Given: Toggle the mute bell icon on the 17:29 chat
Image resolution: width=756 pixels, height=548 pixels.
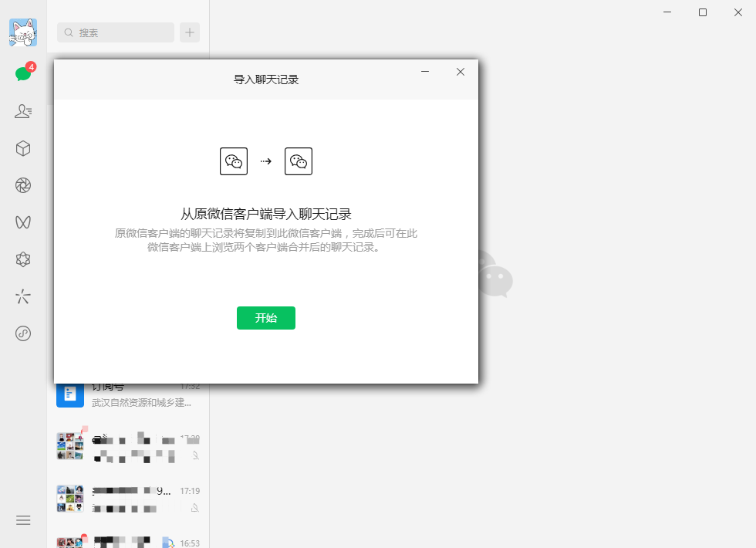Looking at the screenshot, I should point(195,455).
